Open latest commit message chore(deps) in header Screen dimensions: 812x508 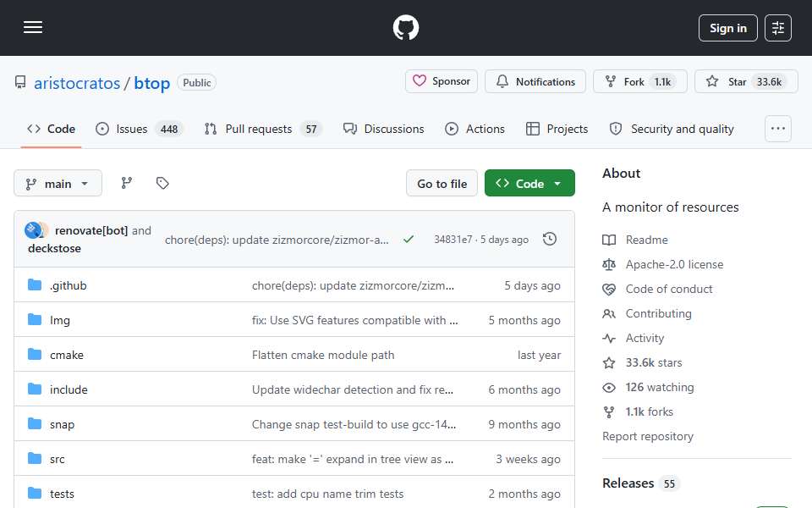tap(277, 240)
